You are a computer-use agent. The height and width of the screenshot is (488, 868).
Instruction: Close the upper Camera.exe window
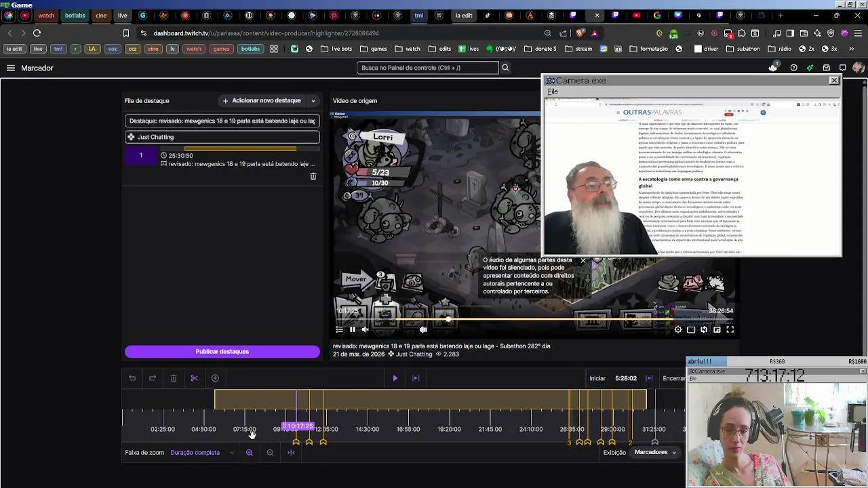pos(834,80)
